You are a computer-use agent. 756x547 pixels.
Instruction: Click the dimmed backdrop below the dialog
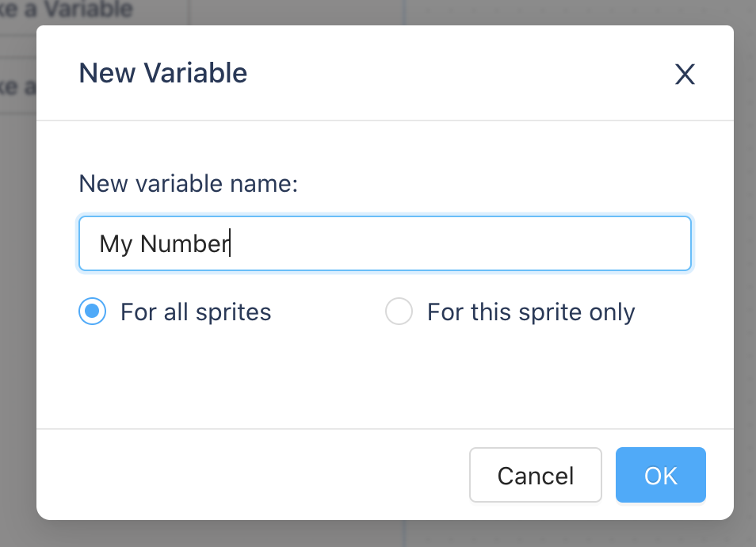[x=385, y=534]
